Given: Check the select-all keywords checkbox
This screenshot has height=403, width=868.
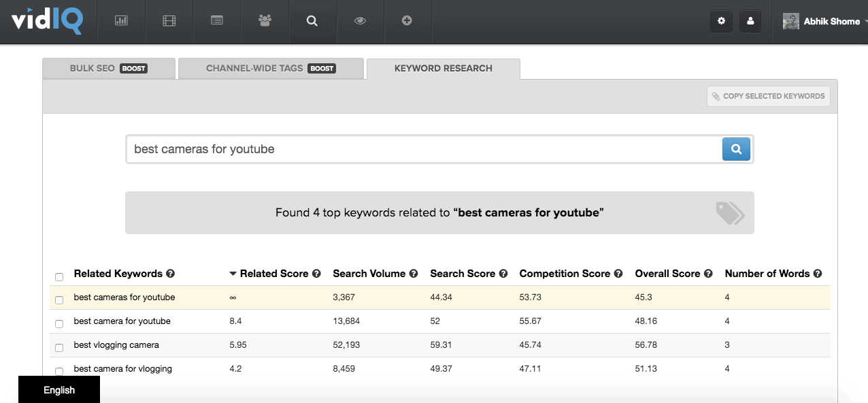Looking at the screenshot, I should (x=59, y=277).
